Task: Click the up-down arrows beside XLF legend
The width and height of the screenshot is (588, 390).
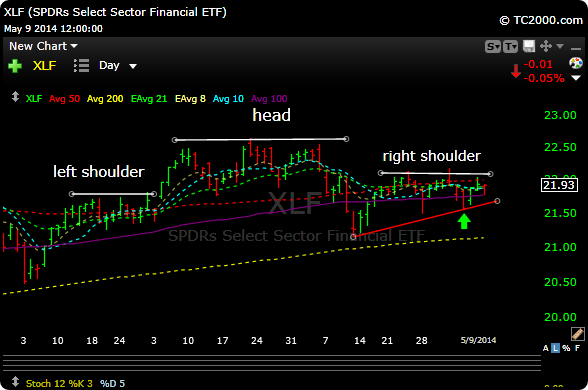Action: click(15, 97)
